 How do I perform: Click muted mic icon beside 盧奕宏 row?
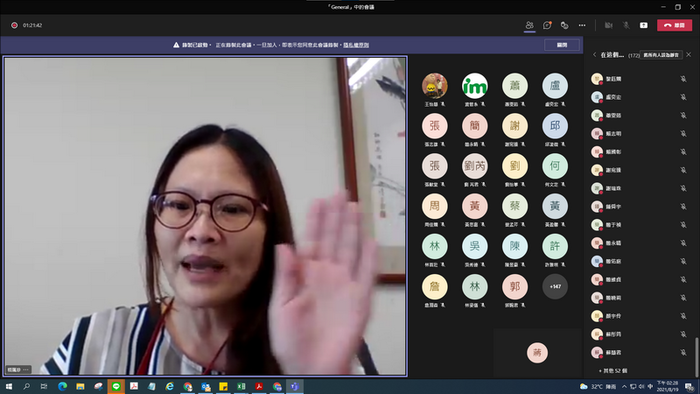point(683,97)
